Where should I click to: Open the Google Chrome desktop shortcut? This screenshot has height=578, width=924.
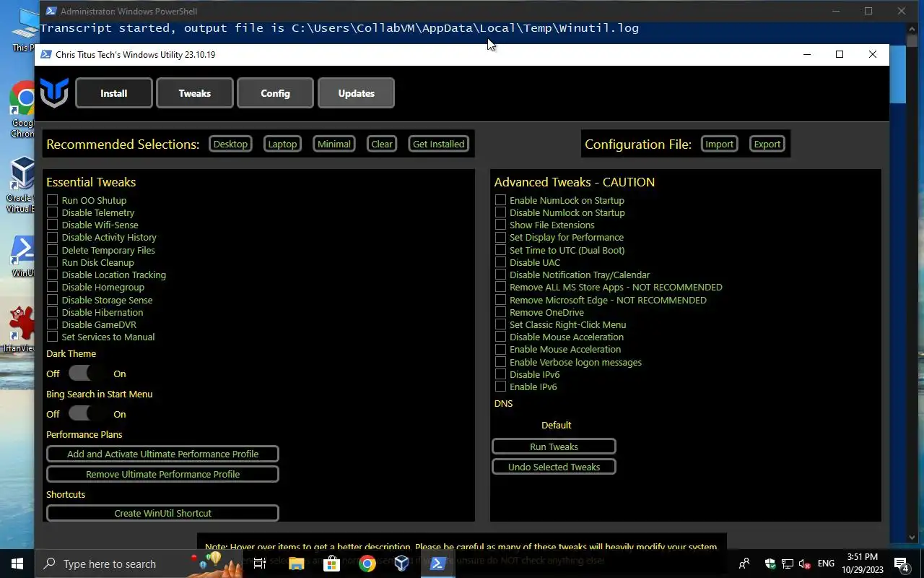pos(23,108)
